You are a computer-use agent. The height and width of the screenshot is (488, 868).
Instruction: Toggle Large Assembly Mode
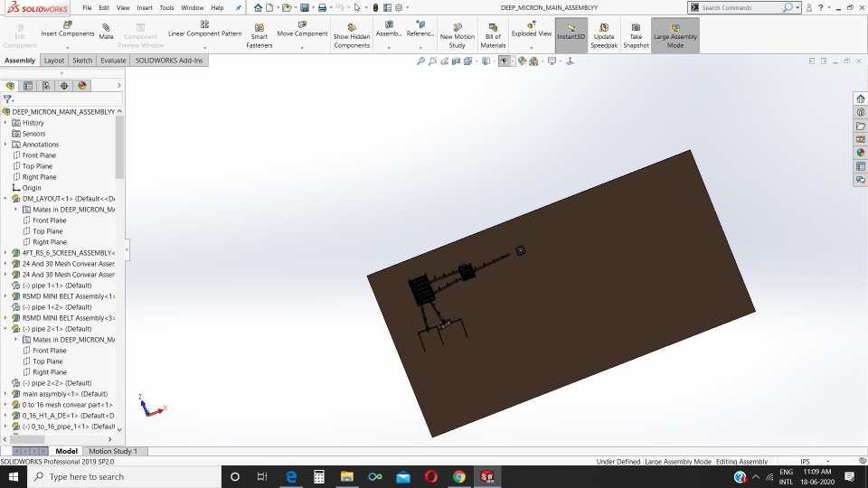[675, 35]
